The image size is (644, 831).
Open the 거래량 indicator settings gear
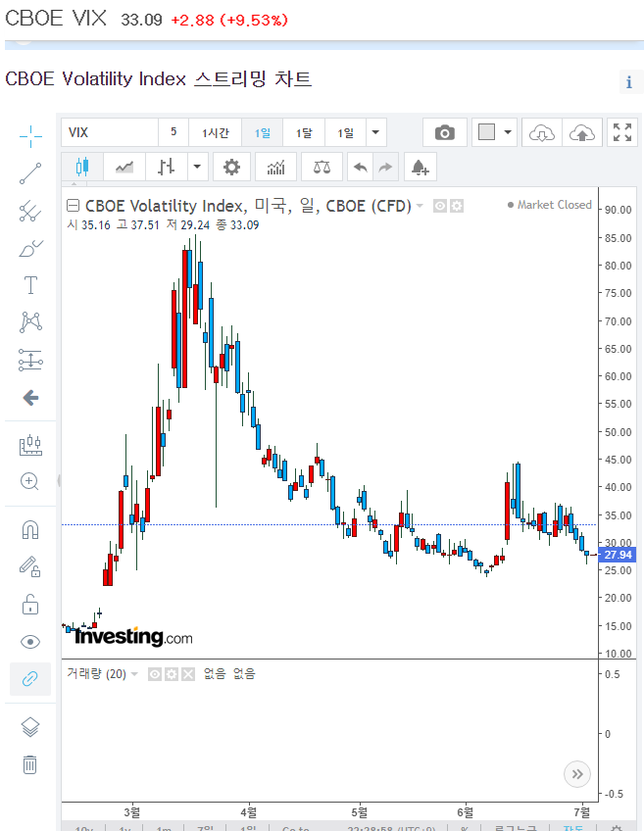click(x=172, y=674)
